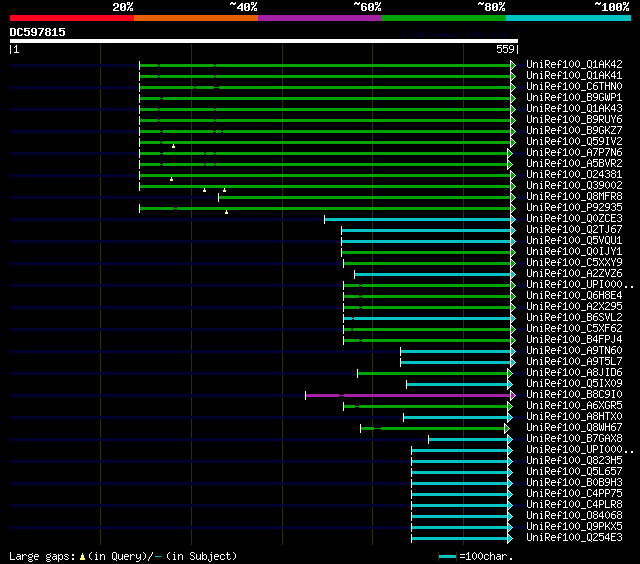Image resolution: width=640 pixels, height=564 pixels.
Task: Click the Large gaps legend text
Action: (x=123, y=556)
